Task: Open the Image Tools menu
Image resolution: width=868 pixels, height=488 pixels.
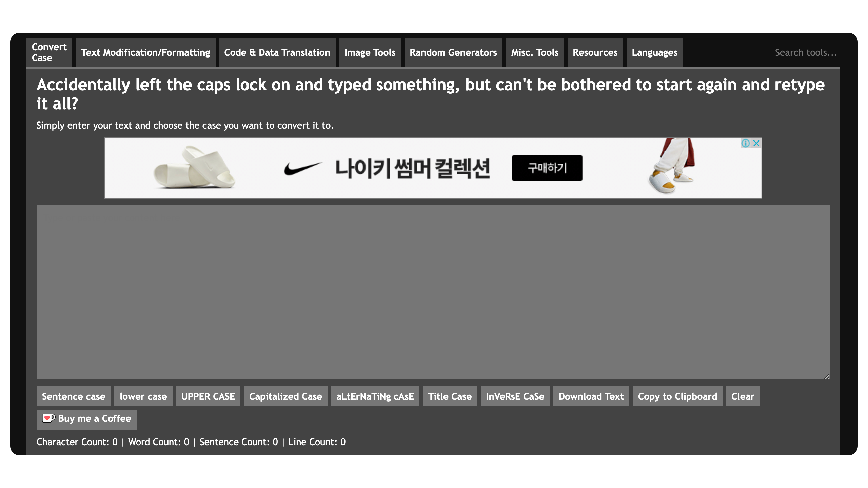Action: click(370, 52)
